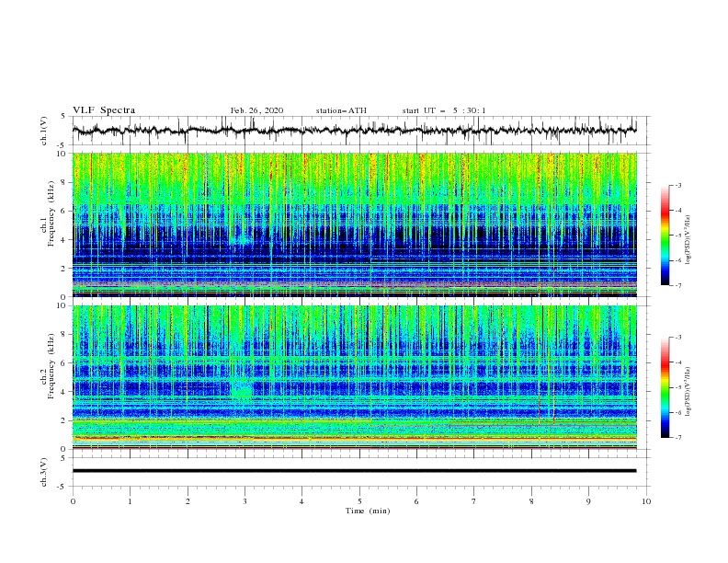728x563 pixels.
Task: Click the date 'Feb. 26, 2020'
Action: (x=256, y=110)
